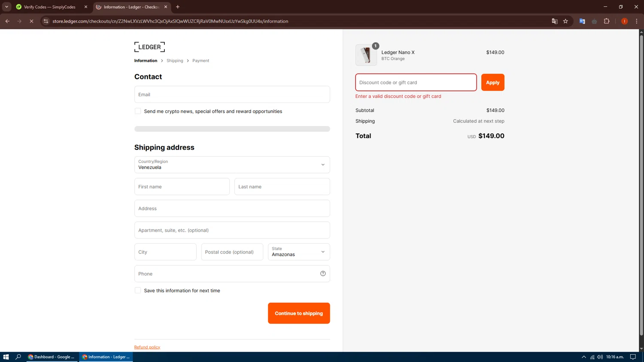Click the taskbar clock 10:16 a.m.

point(615,357)
